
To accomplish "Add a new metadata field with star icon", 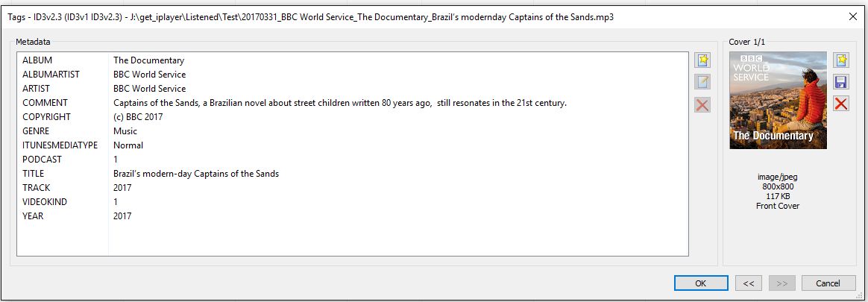I will pyautogui.click(x=702, y=60).
